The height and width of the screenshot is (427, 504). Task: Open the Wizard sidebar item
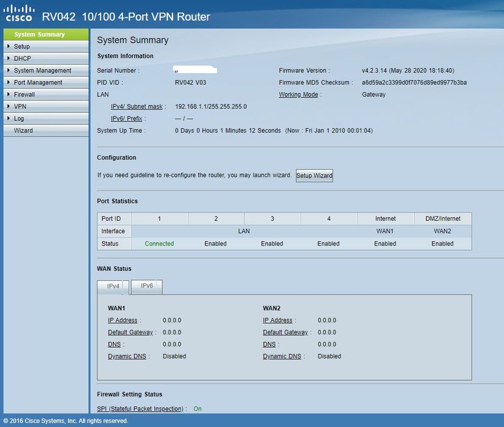tap(46, 131)
